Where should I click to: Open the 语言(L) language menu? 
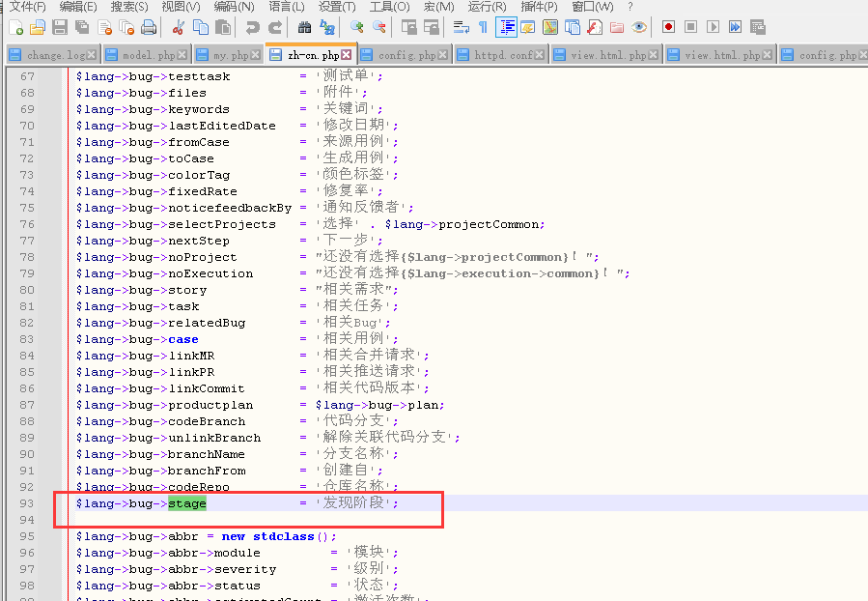287,7
